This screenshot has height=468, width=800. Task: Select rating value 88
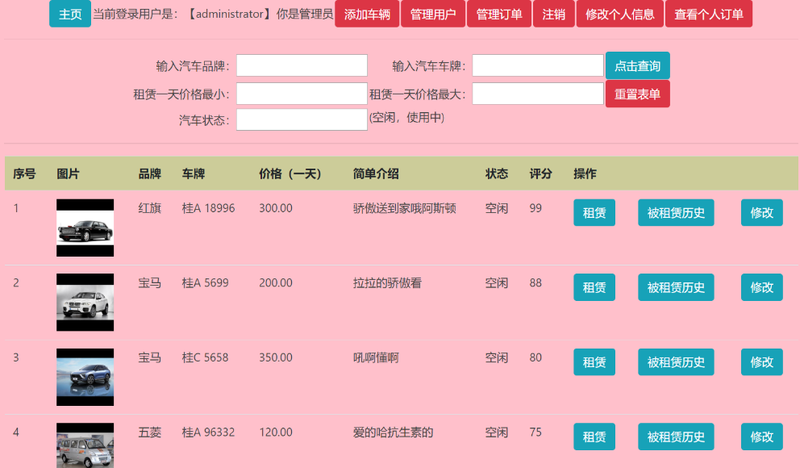tap(536, 283)
